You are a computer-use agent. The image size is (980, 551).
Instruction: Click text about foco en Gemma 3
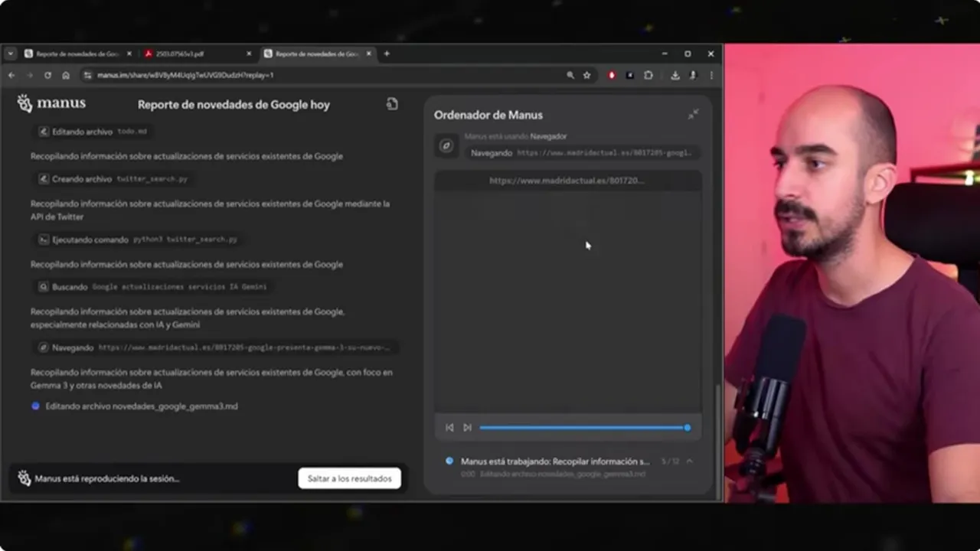[211, 379]
